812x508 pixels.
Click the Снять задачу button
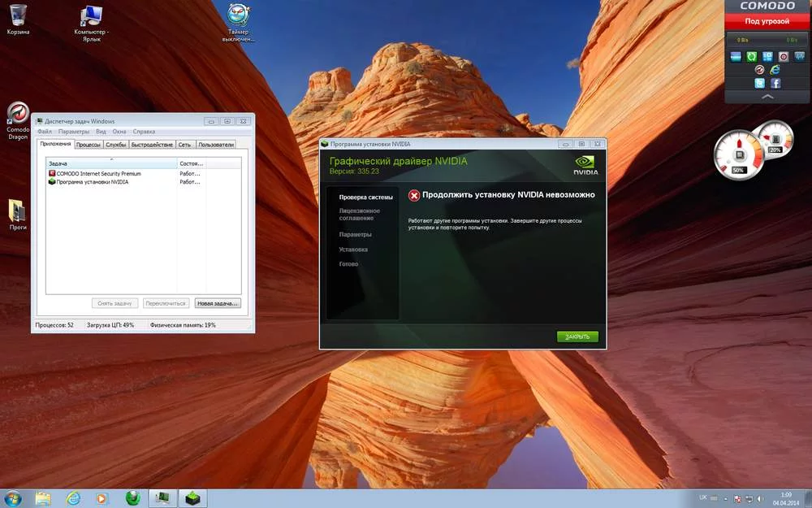115,303
